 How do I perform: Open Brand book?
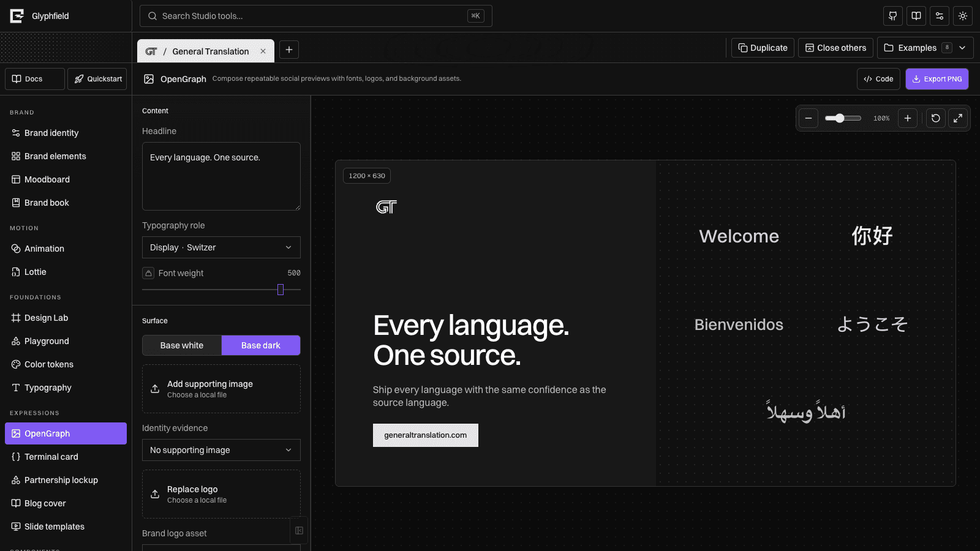pyautogui.click(x=66, y=203)
